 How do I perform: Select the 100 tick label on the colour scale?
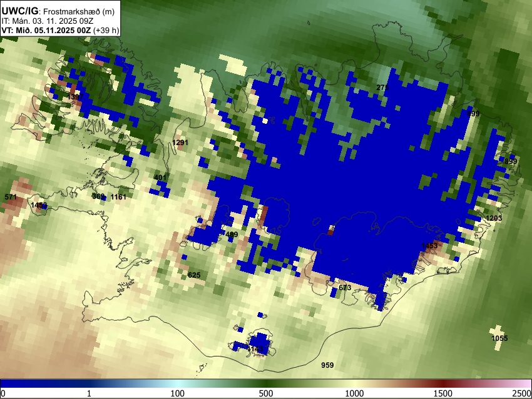click(x=178, y=393)
